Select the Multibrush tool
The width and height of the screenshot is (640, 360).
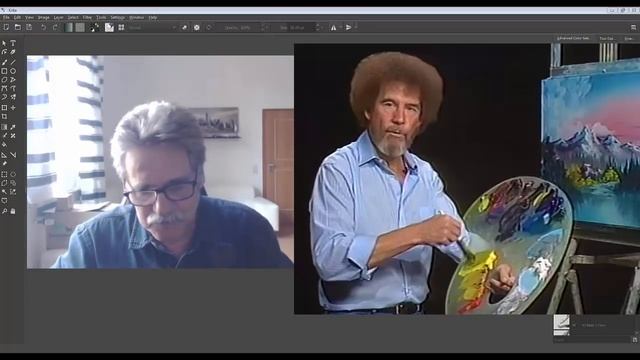click(13, 97)
